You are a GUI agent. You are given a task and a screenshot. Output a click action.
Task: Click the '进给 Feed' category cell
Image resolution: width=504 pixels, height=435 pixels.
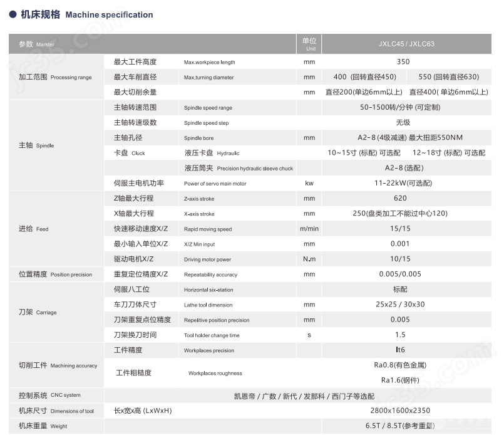pos(56,229)
